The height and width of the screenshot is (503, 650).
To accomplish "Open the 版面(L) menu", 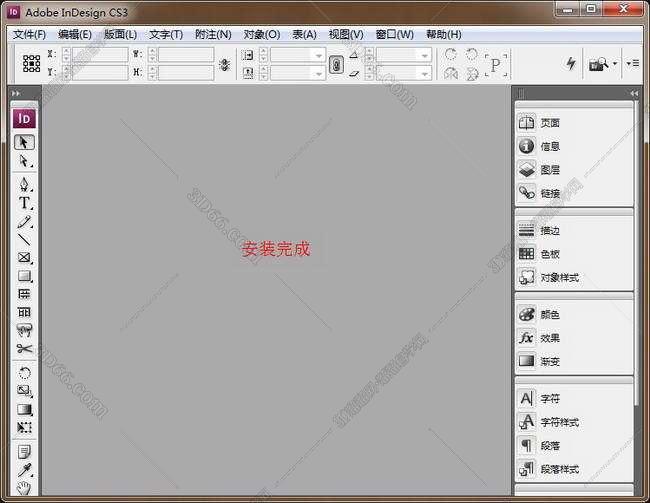I will [120, 34].
